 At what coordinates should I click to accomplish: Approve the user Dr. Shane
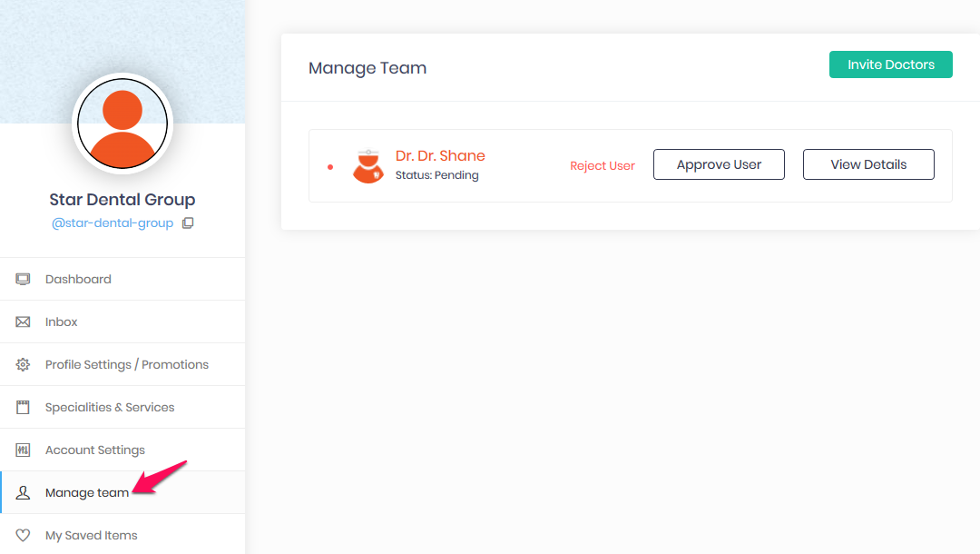click(719, 164)
